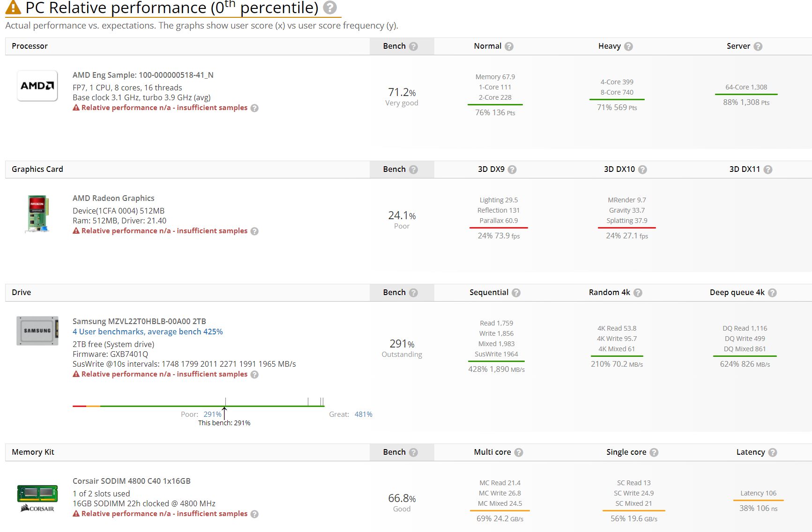812x532 pixels.
Task: Open help icon next to Normal column
Action: pos(509,46)
